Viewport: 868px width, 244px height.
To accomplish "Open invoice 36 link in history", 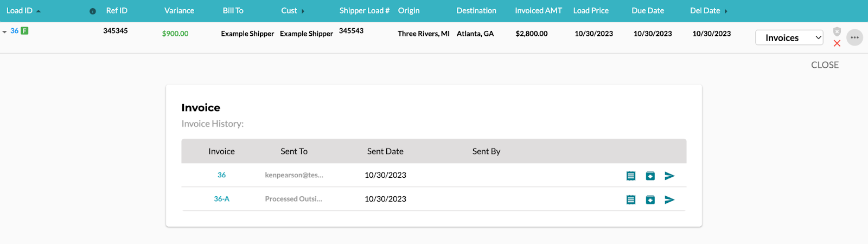I will tap(221, 175).
